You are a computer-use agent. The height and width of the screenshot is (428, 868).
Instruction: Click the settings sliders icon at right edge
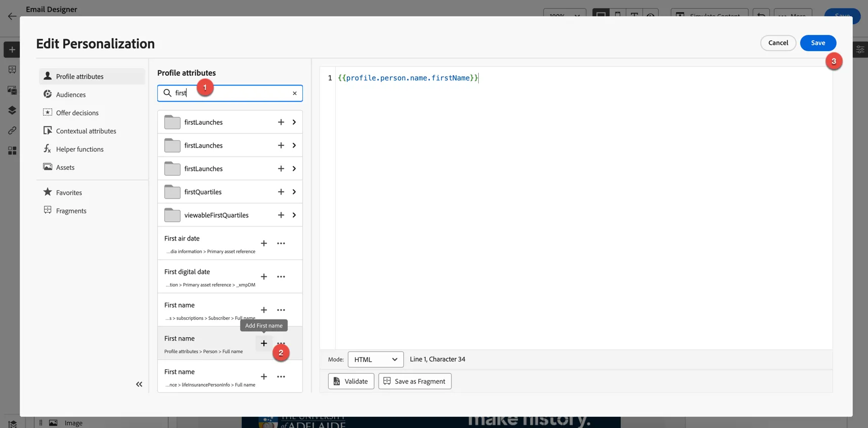(x=860, y=50)
